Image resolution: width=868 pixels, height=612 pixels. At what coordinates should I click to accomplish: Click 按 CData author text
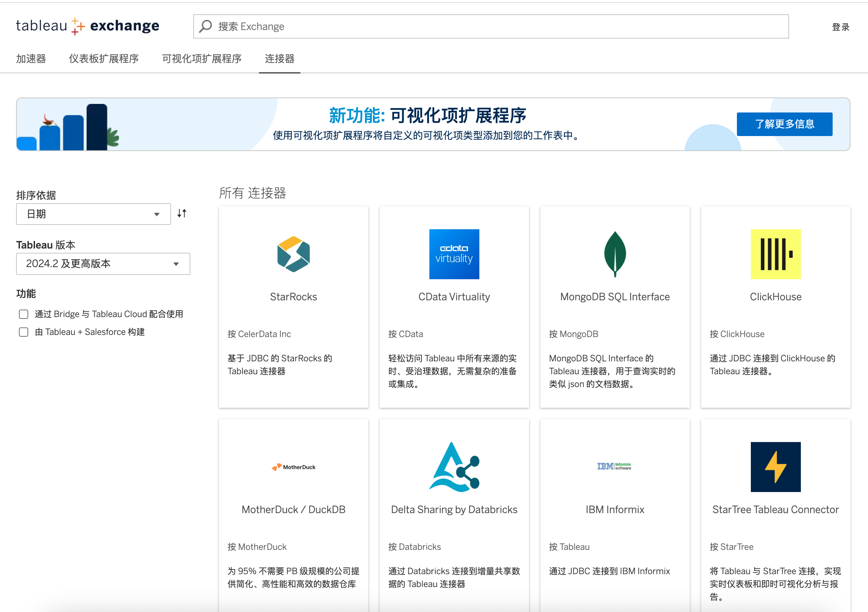[x=405, y=334]
